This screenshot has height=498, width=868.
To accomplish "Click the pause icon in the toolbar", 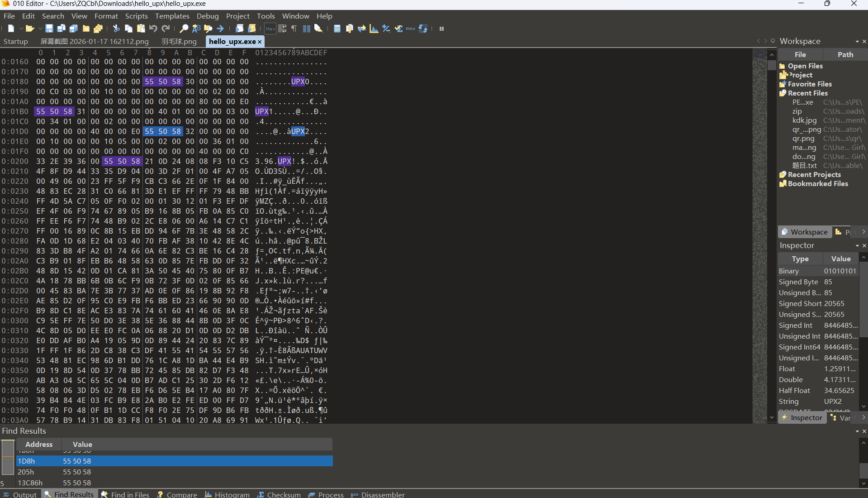I will [441, 29].
